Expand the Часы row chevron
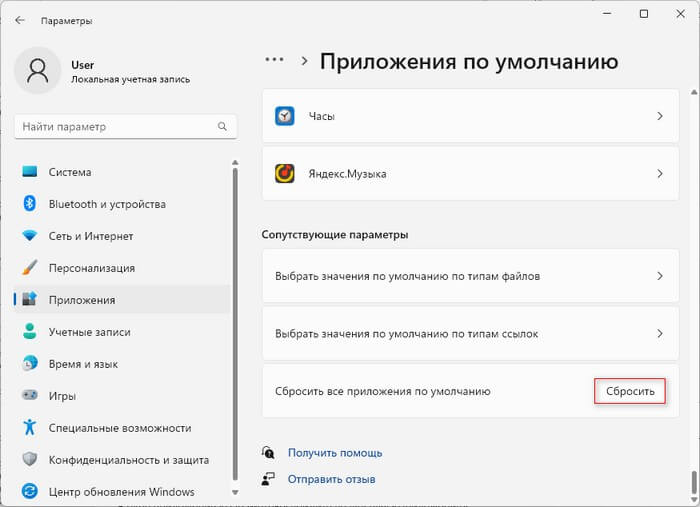 (x=660, y=116)
